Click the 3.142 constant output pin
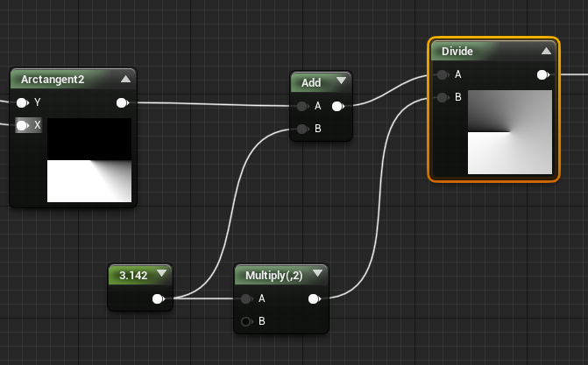 pos(159,298)
